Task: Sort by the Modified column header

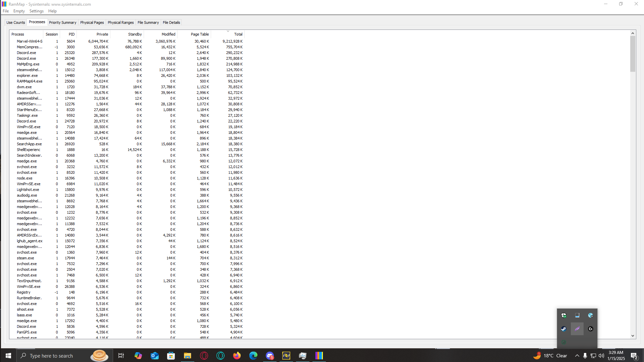Action: [161, 34]
